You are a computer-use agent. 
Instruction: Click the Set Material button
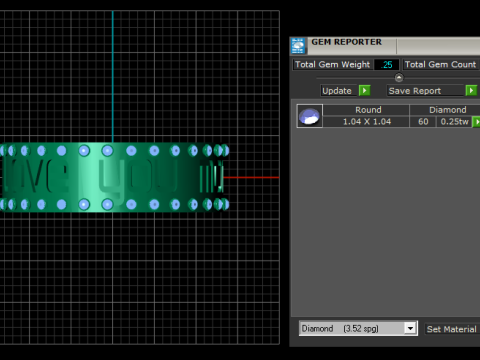pyautogui.click(x=452, y=329)
